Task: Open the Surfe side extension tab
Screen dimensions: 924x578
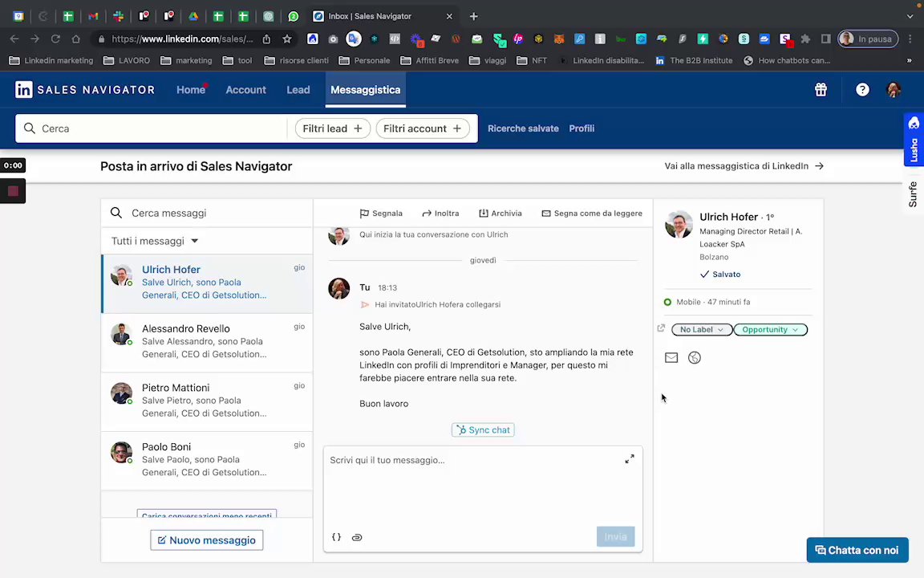Action: 914,194
